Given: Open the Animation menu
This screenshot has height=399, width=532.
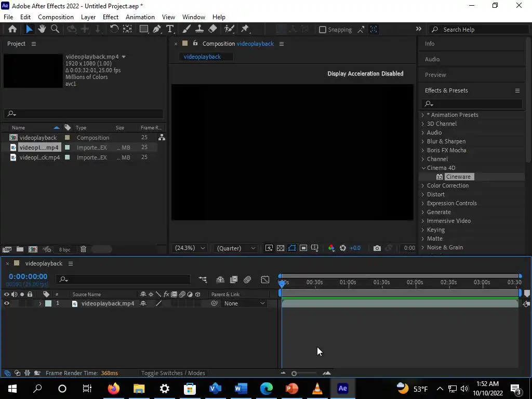Looking at the screenshot, I should click(x=140, y=17).
